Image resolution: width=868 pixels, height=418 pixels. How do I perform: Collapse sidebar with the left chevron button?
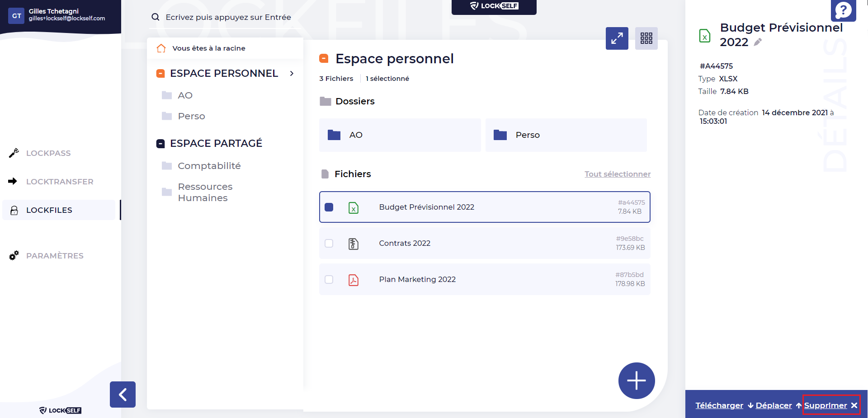[x=123, y=395]
